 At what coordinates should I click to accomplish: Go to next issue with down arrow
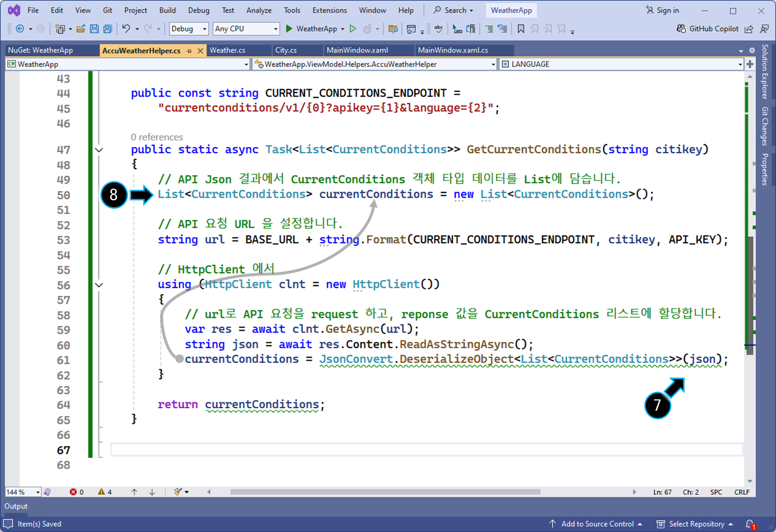pos(152,492)
